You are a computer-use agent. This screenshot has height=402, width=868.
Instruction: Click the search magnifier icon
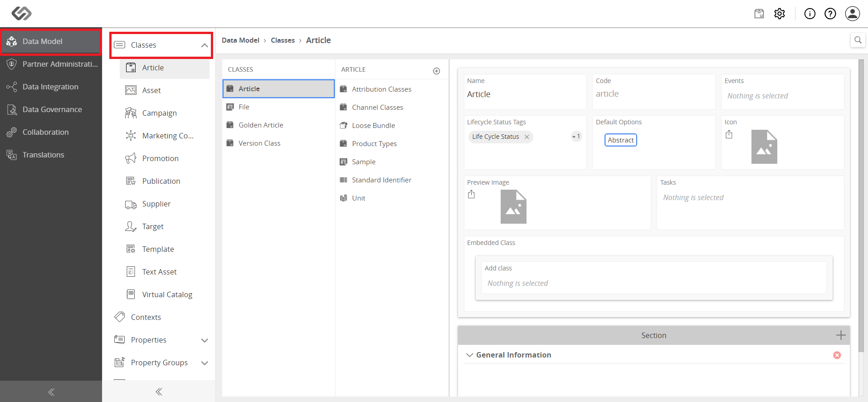858,40
